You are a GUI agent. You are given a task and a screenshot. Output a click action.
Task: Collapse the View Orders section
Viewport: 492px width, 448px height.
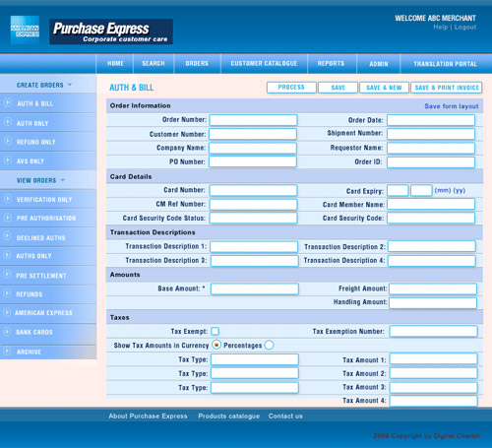(x=63, y=180)
